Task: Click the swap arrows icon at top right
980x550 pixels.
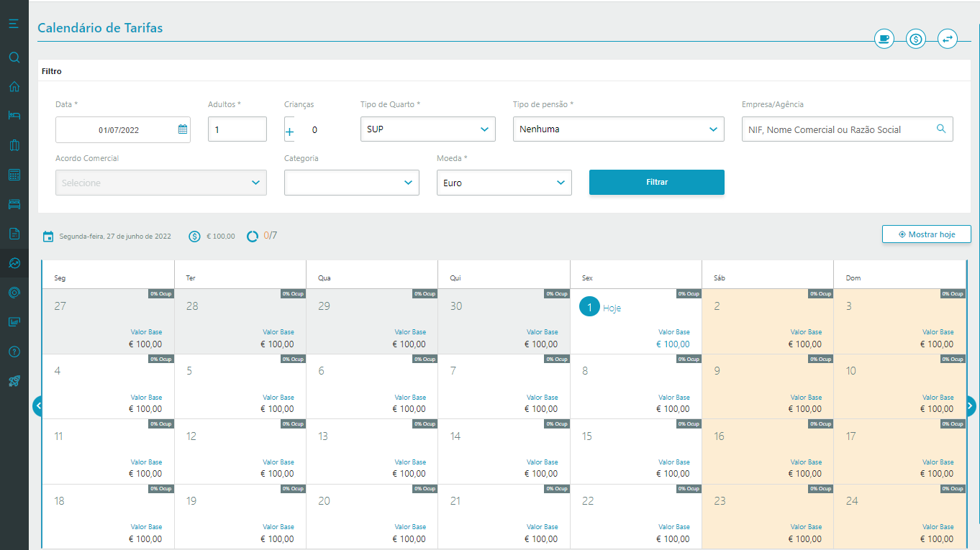Action: (947, 39)
